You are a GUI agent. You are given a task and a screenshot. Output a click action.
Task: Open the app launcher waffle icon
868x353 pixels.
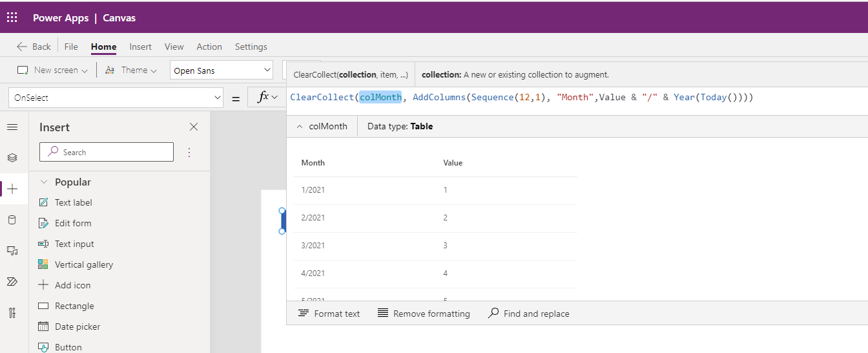[12, 17]
